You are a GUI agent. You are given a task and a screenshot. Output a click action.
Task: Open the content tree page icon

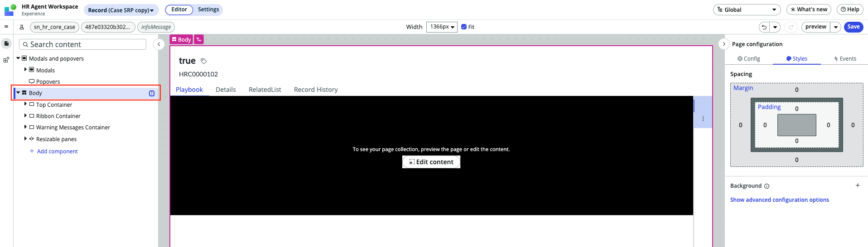click(6, 43)
